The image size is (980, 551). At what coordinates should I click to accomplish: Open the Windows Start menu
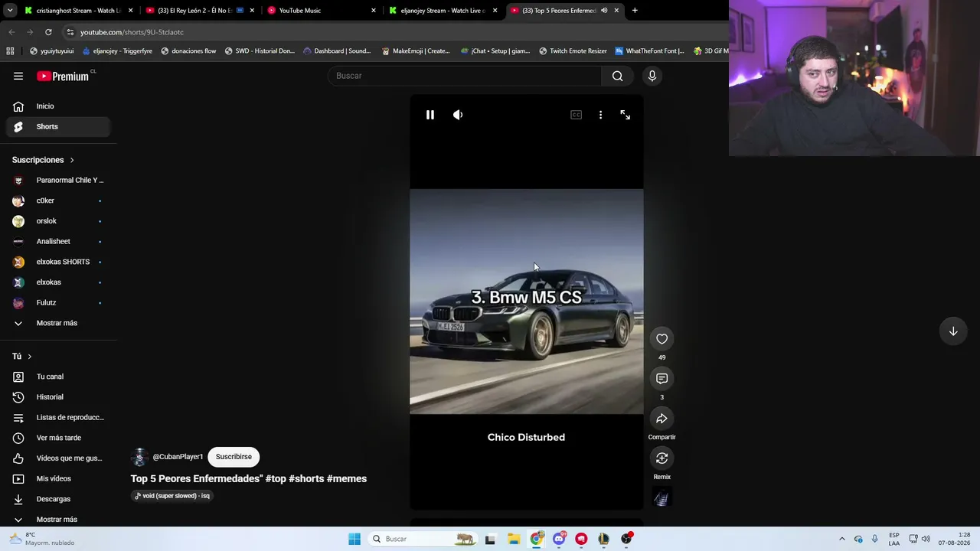(354, 539)
